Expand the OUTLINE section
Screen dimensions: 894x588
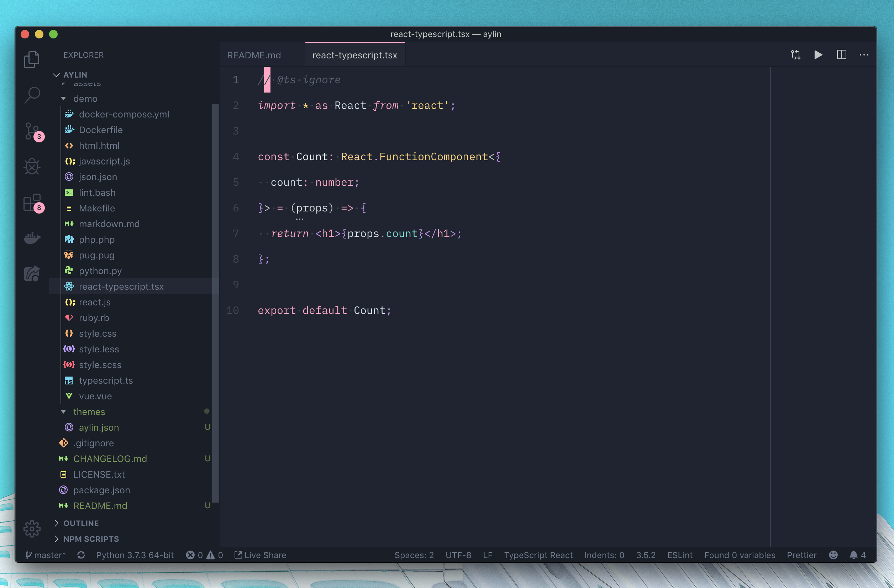(81, 523)
